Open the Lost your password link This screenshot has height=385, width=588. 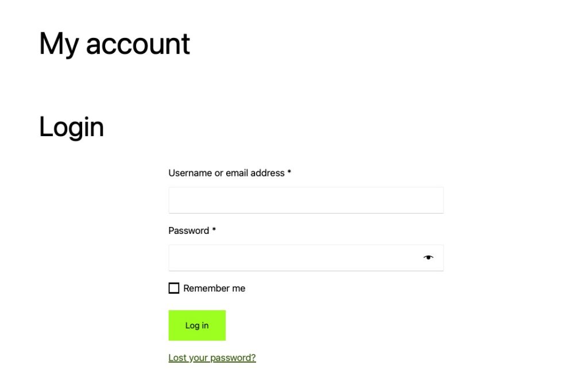coord(212,357)
